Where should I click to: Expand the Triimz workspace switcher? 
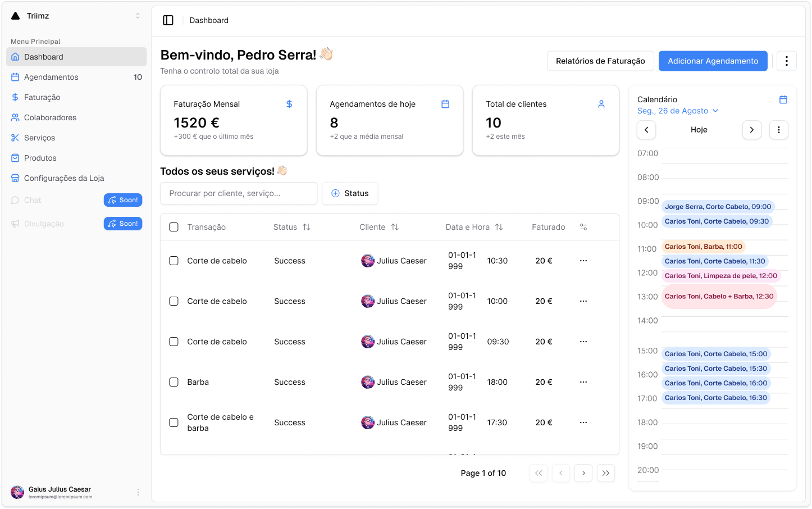click(138, 16)
